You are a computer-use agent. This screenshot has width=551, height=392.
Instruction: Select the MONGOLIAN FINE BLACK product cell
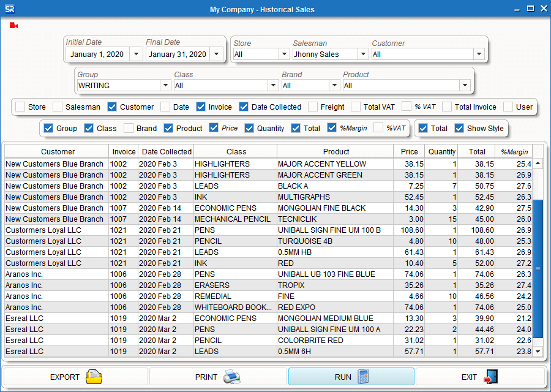[335, 208]
